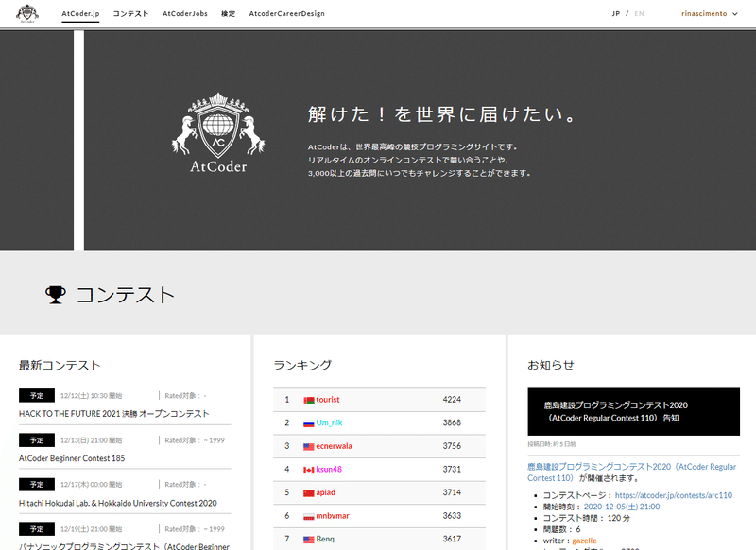Image resolution: width=756 pixels, height=550 pixels.
Task: Open AtCoder Beginner Contest 185 link
Action: (x=72, y=458)
